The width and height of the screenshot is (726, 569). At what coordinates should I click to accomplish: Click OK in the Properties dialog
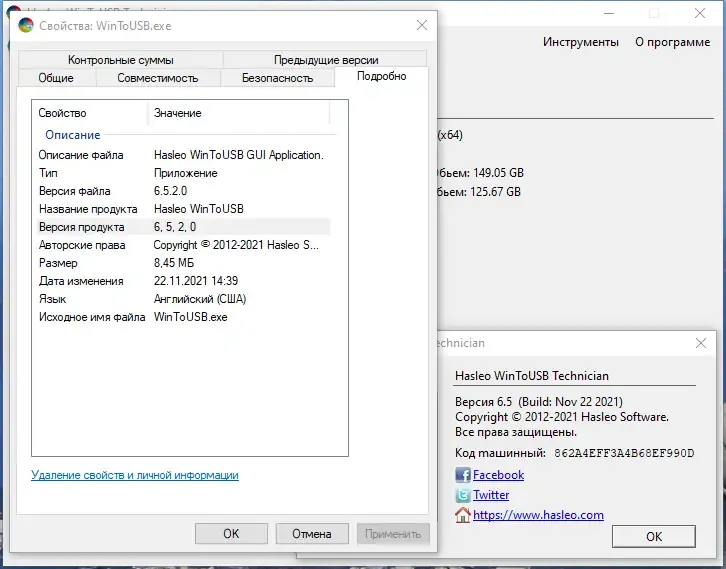click(x=231, y=534)
